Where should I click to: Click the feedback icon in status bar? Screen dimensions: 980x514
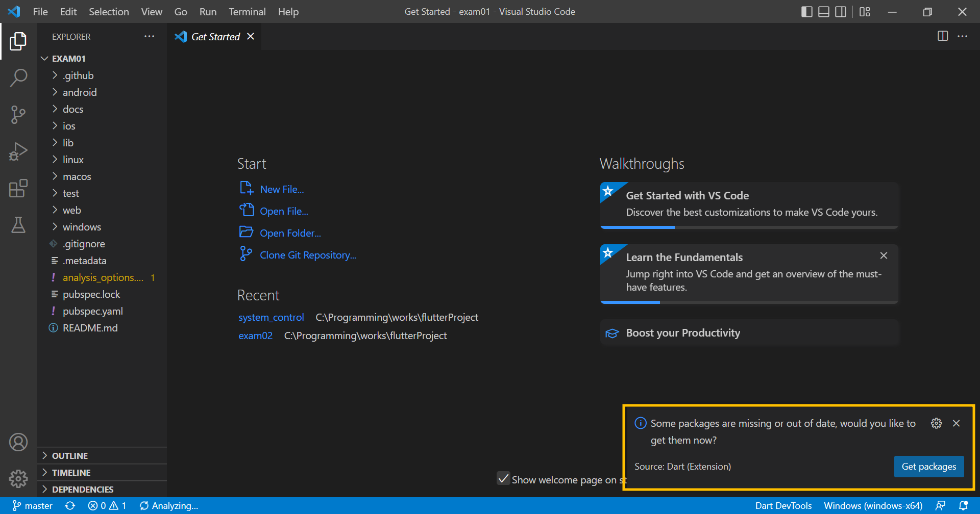pos(940,506)
